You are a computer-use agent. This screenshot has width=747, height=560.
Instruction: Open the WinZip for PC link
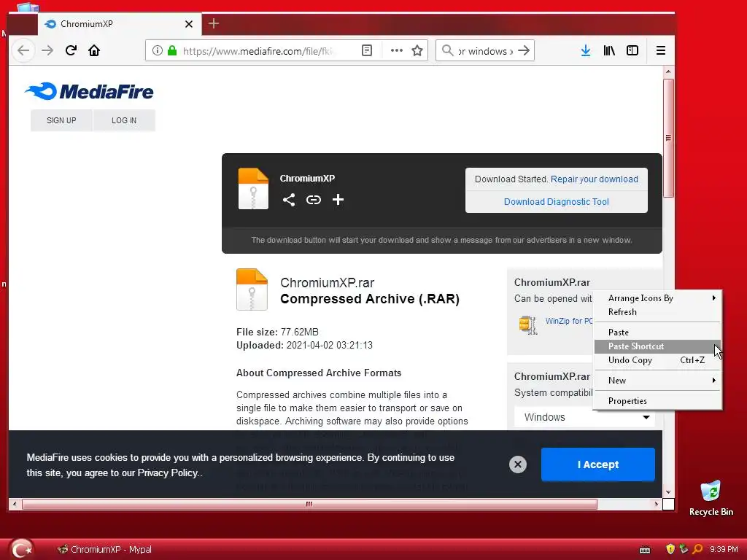(x=569, y=321)
